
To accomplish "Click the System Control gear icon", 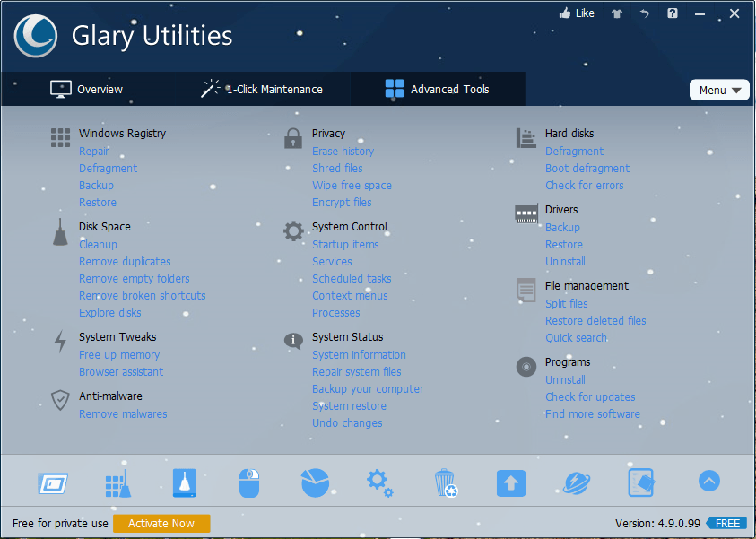I will point(293,231).
